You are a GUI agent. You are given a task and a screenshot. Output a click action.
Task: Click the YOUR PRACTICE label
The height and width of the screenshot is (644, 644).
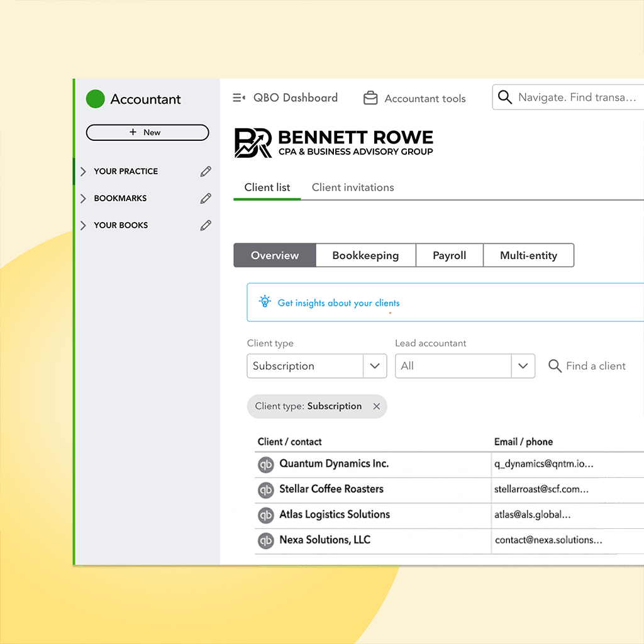[x=126, y=171]
